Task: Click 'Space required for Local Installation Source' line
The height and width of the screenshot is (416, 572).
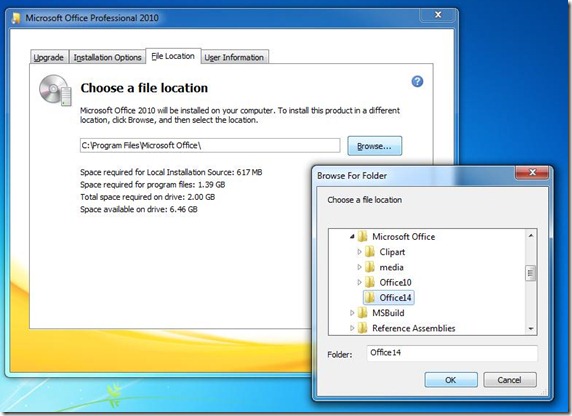Action: click(171, 172)
